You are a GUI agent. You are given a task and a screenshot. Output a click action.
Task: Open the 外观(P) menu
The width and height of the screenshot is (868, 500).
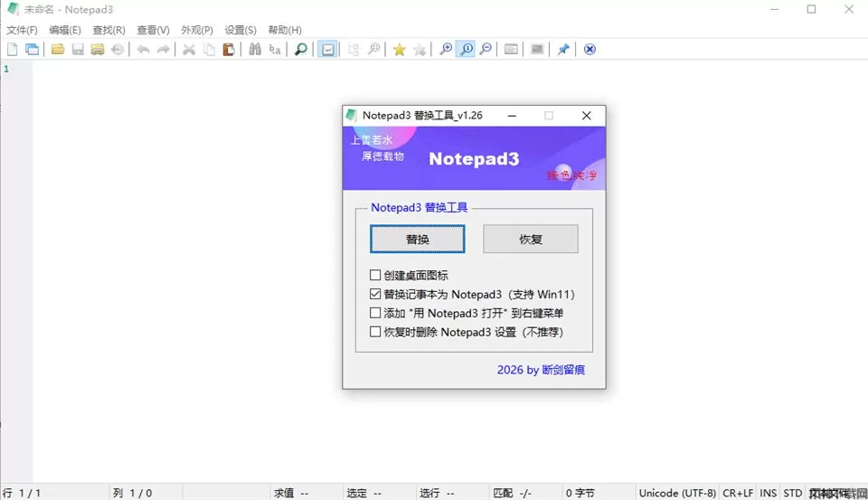pyautogui.click(x=197, y=30)
